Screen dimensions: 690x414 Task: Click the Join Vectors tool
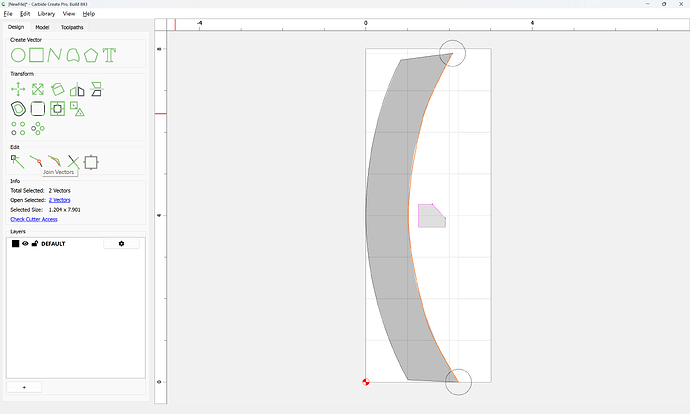tap(36, 162)
